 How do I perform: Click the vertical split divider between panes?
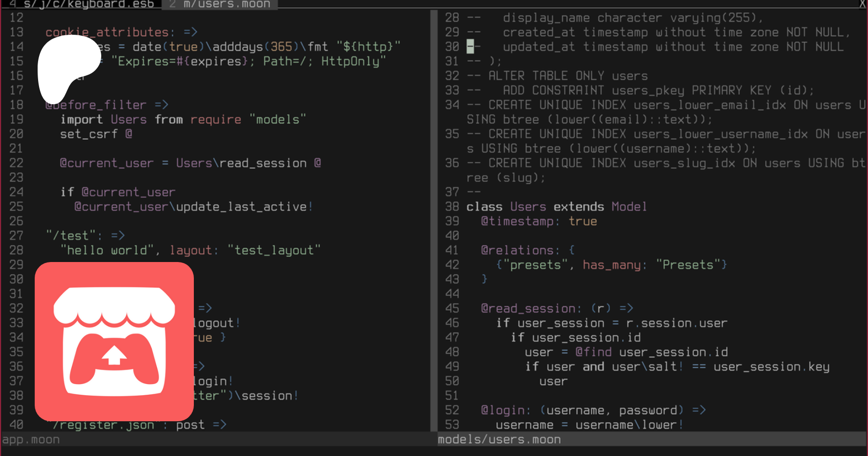(x=434, y=217)
